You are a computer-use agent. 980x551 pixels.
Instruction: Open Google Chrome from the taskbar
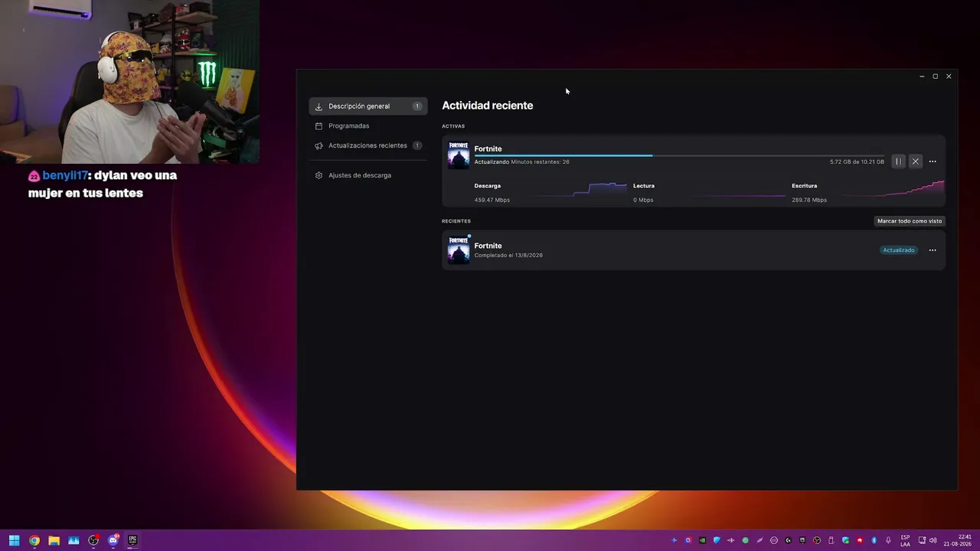(34, 540)
